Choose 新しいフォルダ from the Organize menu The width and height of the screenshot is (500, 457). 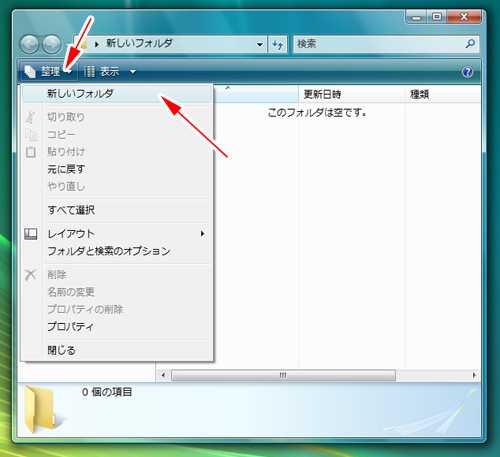(x=117, y=93)
